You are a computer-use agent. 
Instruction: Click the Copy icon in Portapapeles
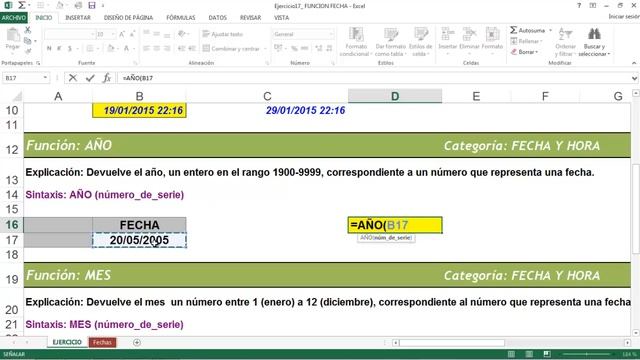pyautogui.click(x=28, y=41)
